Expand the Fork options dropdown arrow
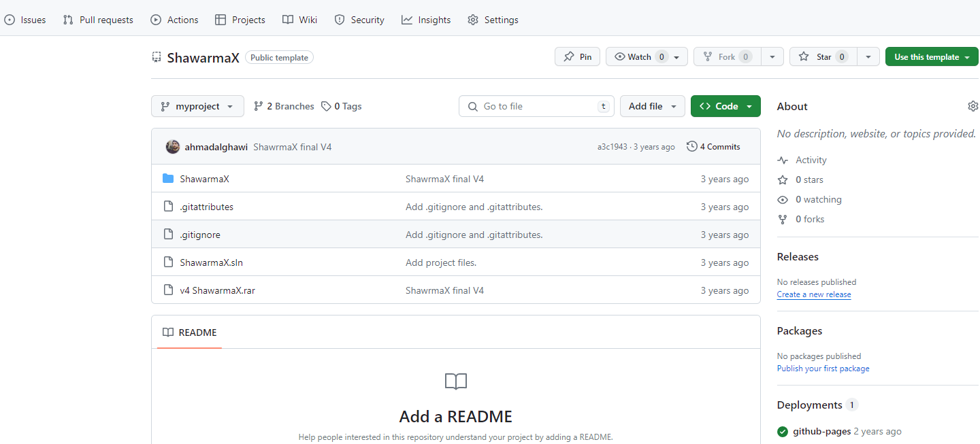 tap(772, 57)
